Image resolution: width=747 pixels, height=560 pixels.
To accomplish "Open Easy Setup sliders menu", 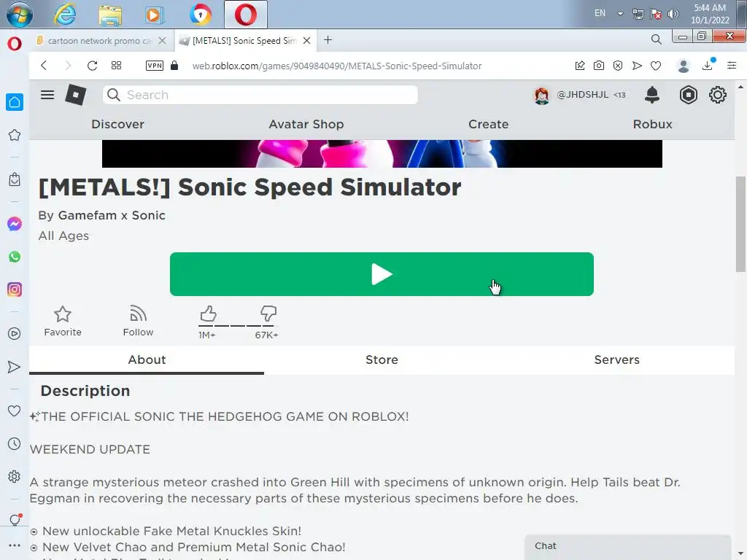I will tap(732, 66).
